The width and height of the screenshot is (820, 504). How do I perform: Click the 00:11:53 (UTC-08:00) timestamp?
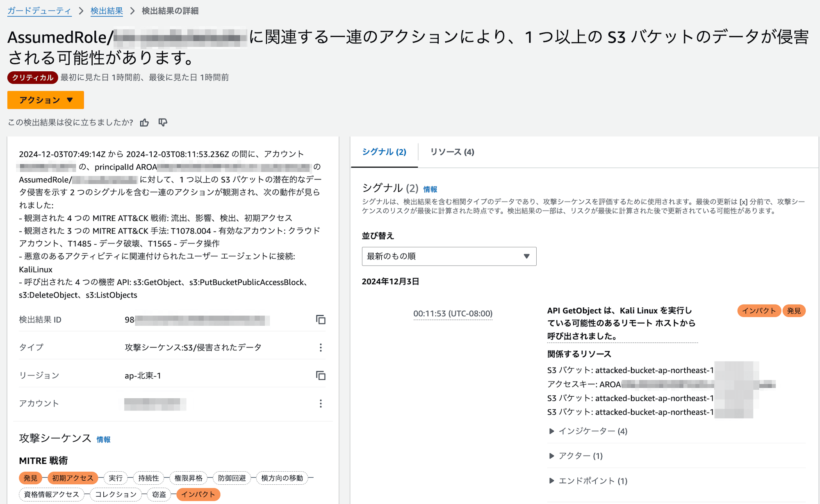click(x=453, y=313)
